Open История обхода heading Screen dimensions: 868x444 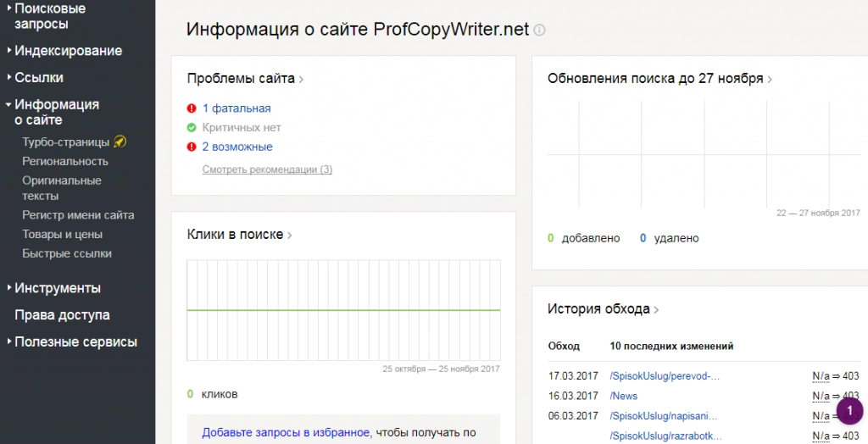pyautogui.click(x=603, y=309)
